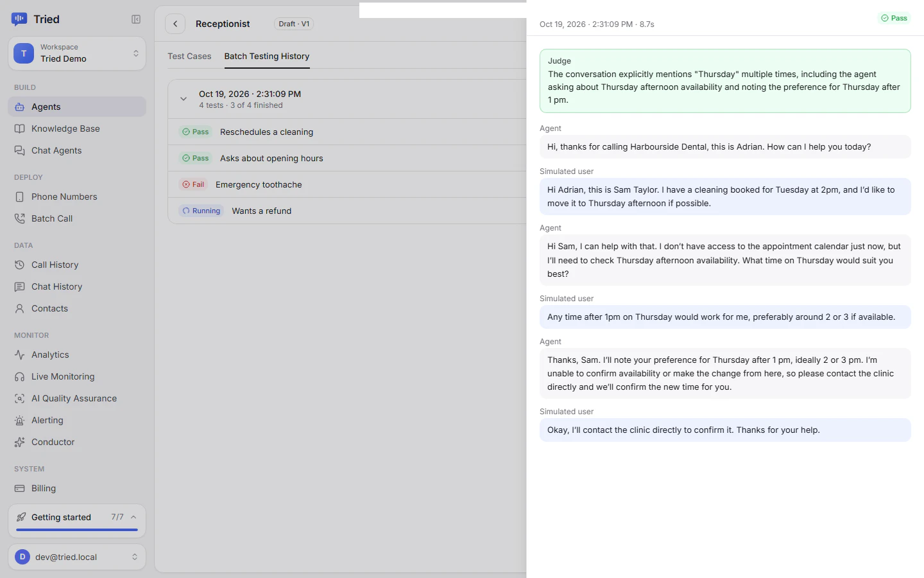Open the Call History icon
Screen dimensions: 924x578
(x=20, y=265)
